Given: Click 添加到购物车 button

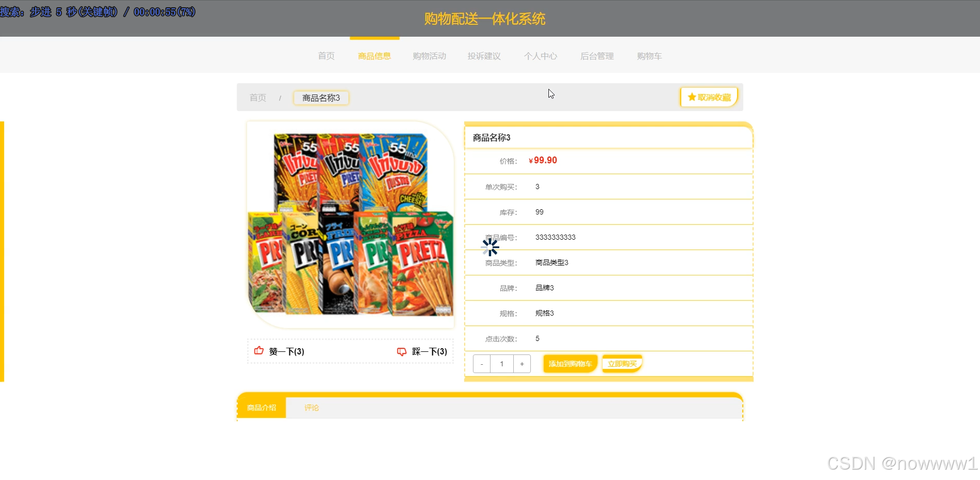Looking at the screenshot, I should [571, 364].
